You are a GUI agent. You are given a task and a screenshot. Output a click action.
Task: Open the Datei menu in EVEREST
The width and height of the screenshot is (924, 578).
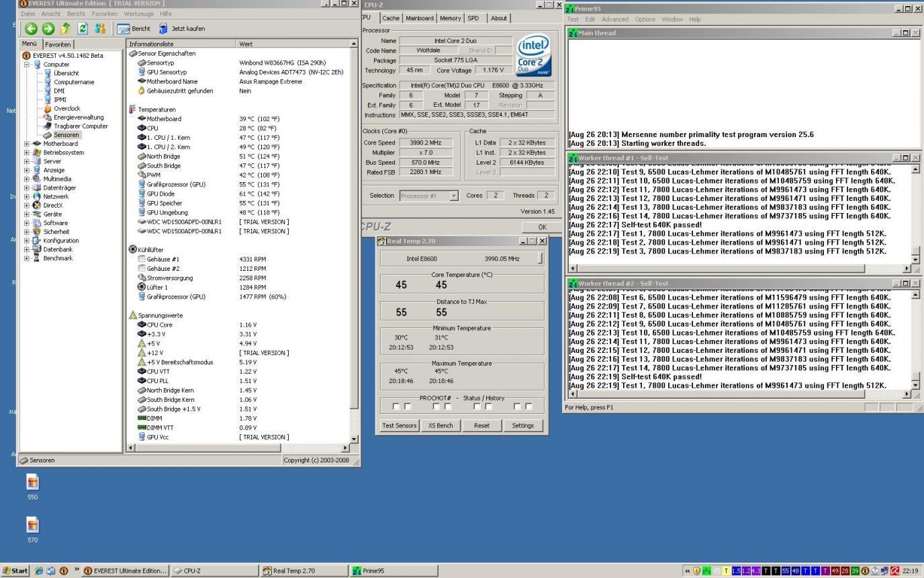28,13
